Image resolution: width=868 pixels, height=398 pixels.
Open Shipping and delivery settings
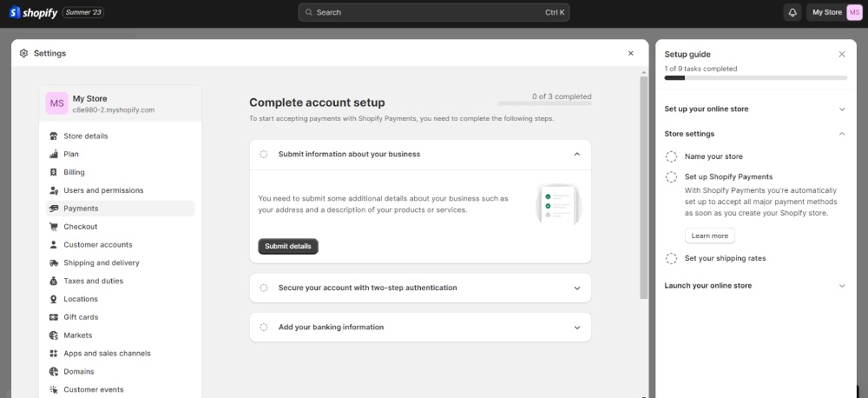(x=120, y=262)
